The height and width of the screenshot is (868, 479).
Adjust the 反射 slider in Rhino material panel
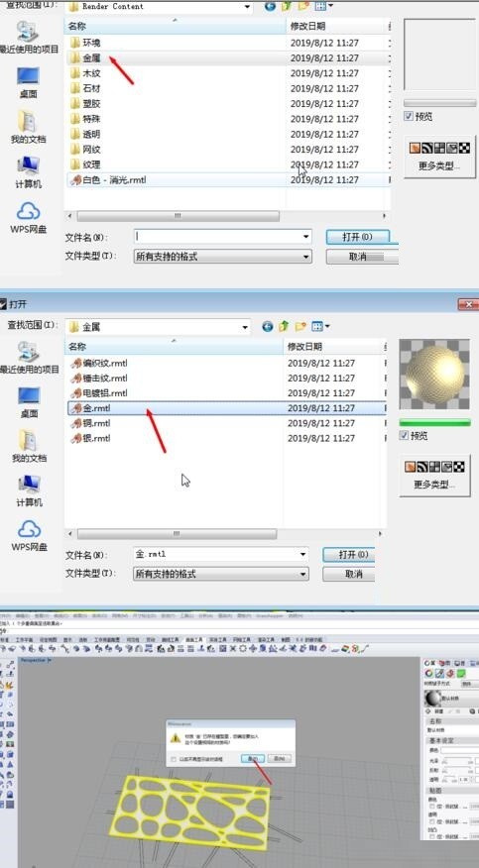(456, 771)
